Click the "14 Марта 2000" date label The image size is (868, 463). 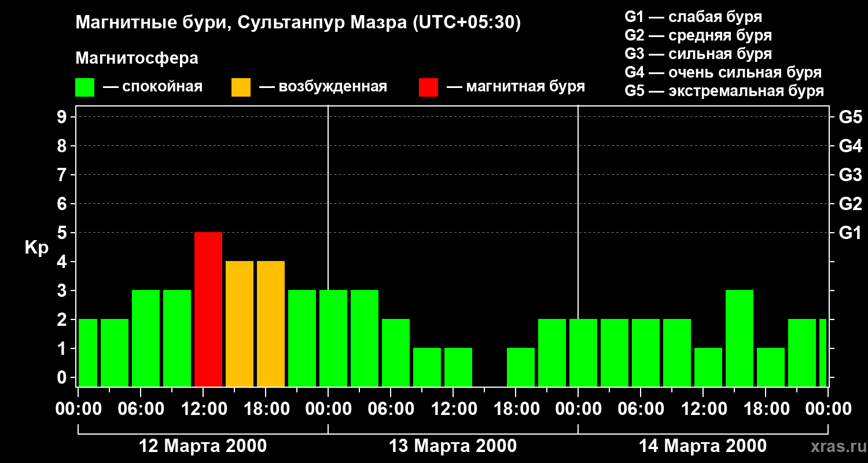pos(703,446)
